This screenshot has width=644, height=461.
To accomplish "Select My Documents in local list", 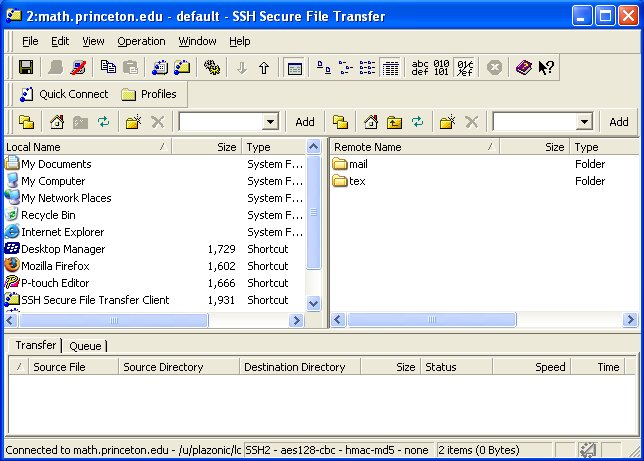I will (x=48, y=164).
